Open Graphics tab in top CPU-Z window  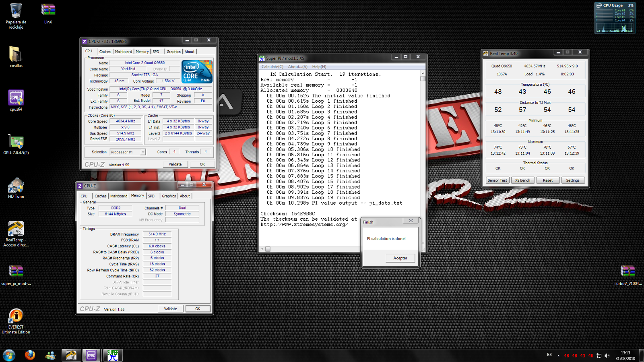point(173,52)
